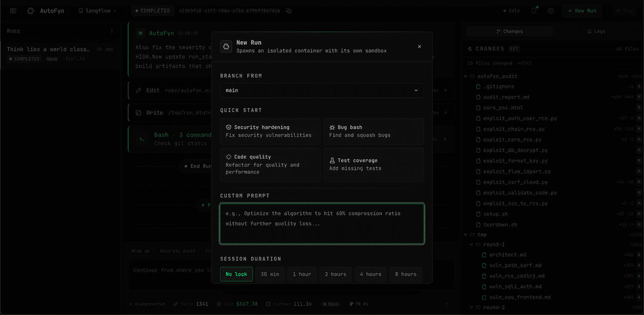
Task: Open exploit_ssrf_cloud.py in changes list
Action: coord(515,182)
